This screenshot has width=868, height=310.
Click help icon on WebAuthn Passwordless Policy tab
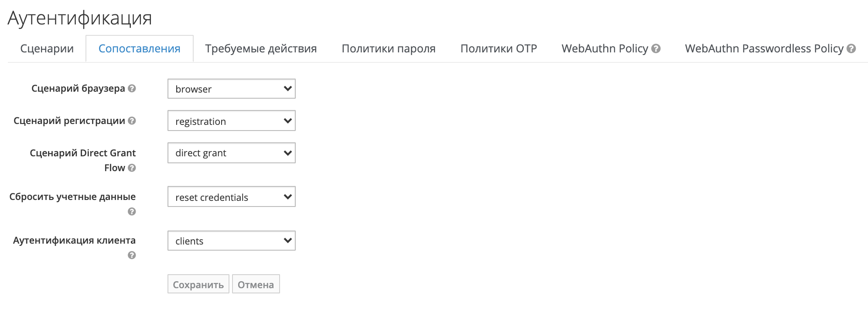(851, 49)
